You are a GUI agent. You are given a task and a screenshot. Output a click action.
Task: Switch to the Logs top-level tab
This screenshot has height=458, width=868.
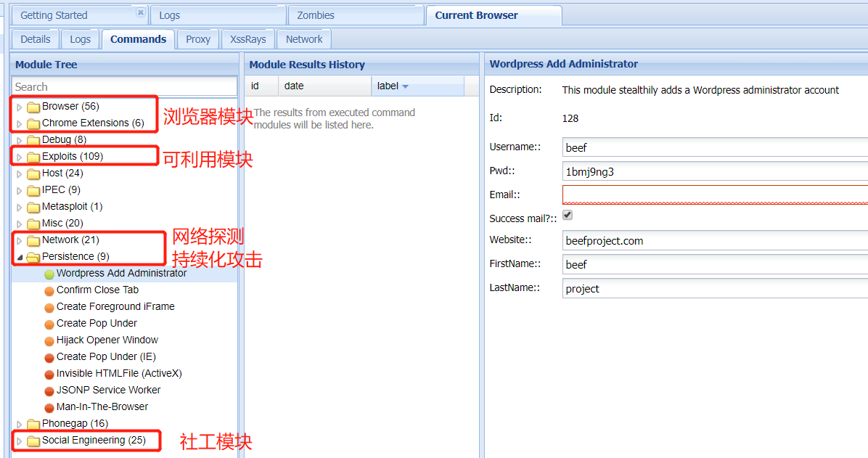218,15
